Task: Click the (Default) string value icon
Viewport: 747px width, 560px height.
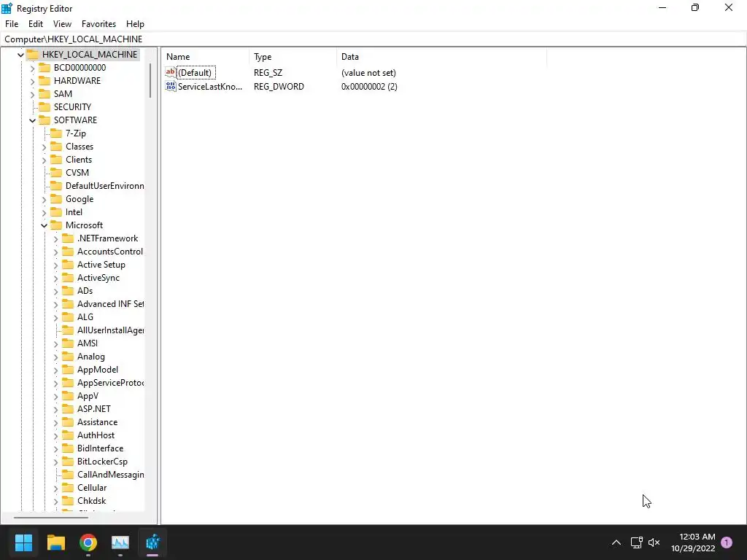Action: 171,72
